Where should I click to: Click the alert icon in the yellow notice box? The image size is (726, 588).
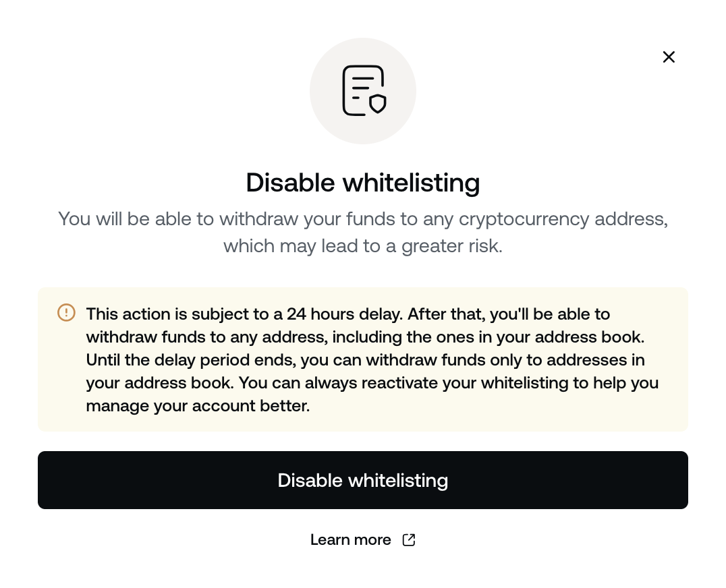click(x=65, y=312)
